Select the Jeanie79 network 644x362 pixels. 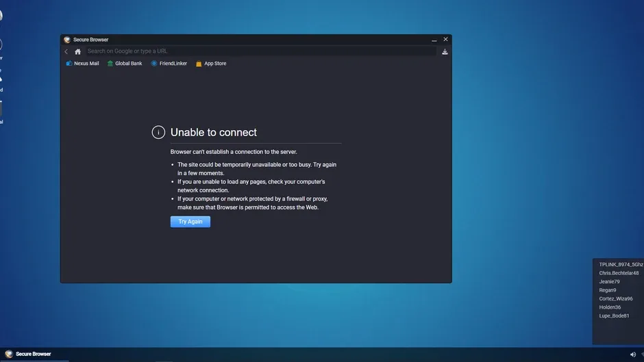(x=609, y=281)
